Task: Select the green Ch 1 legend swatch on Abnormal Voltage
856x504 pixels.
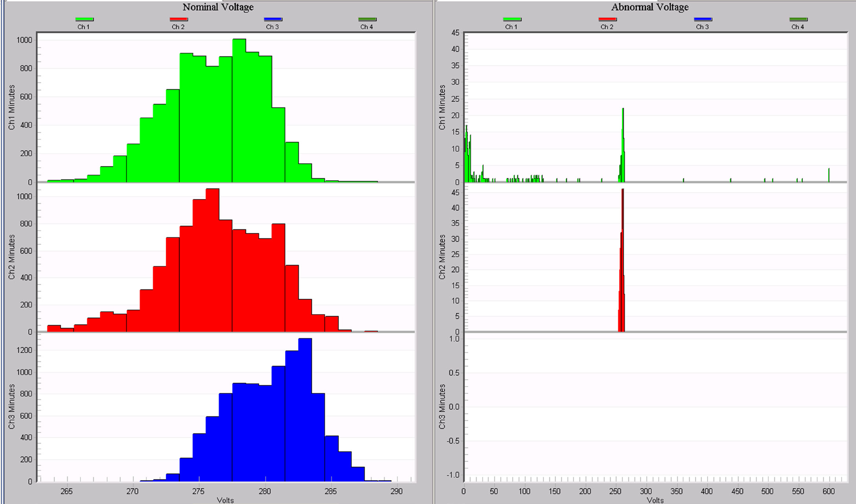Action: [x=512, y=19]
